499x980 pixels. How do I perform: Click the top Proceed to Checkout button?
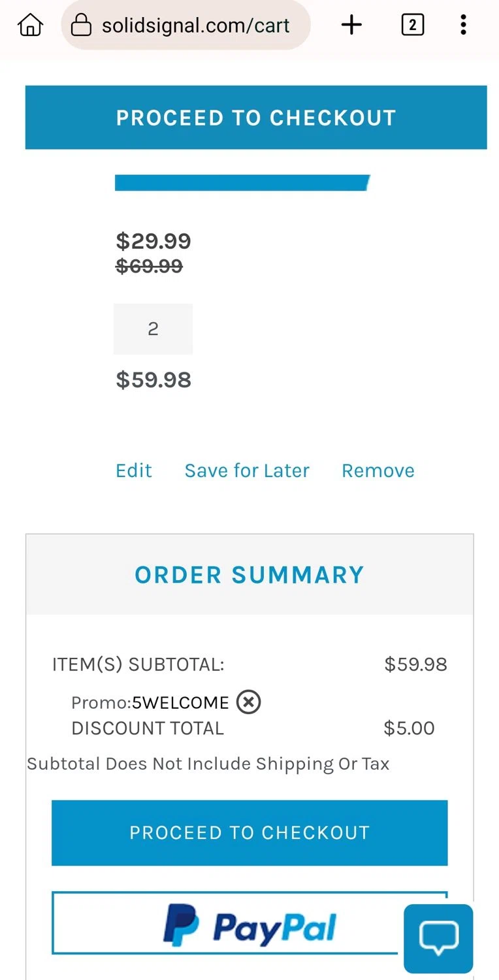tap(256, 118)
